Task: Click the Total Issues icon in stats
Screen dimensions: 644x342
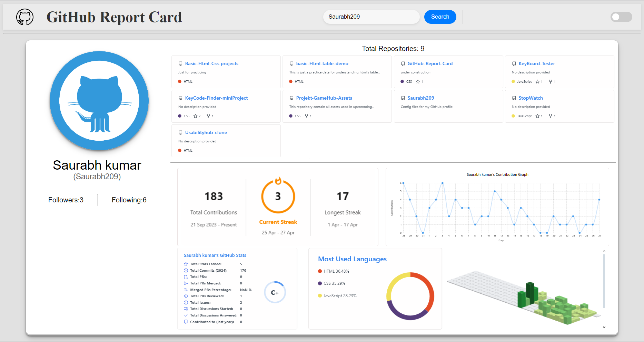Action: tap(186, 303)
